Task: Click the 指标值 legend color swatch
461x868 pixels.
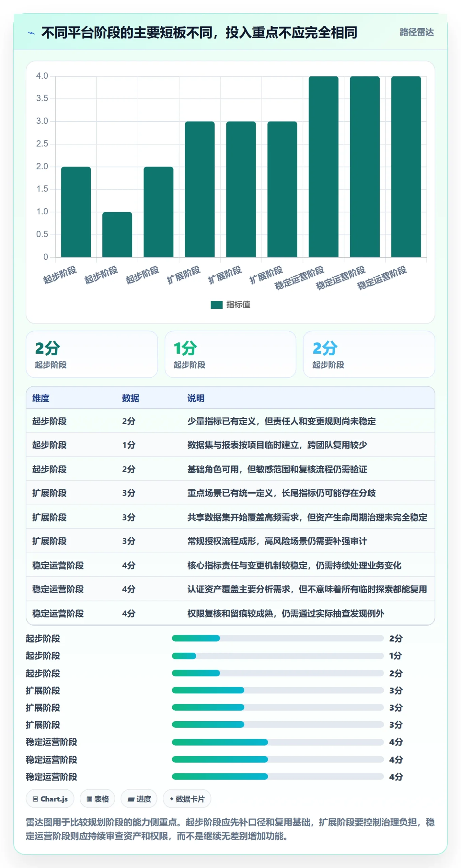Action: [216, 305]
